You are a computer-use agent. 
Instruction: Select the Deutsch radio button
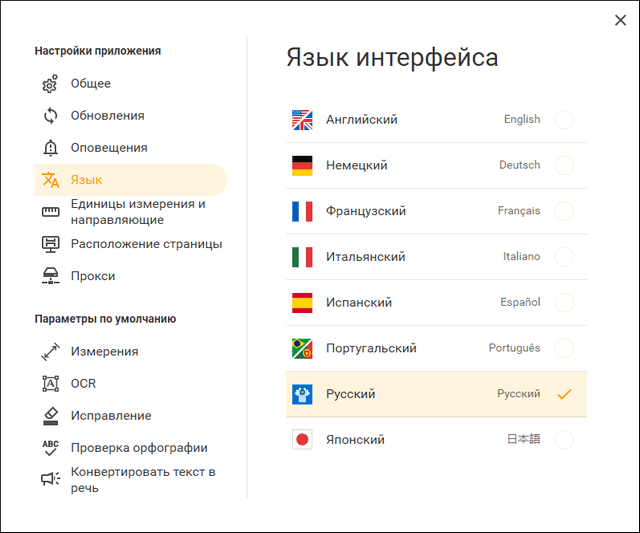tap(564, 166)
